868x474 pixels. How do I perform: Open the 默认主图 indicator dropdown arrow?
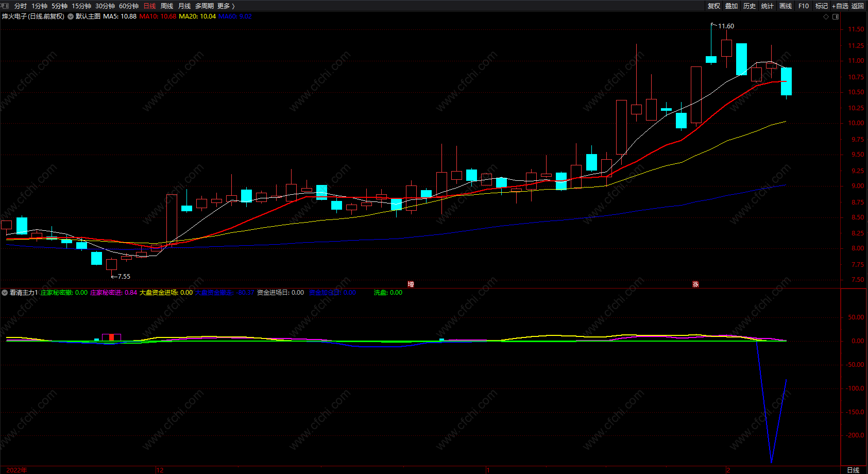click(71, 16)
